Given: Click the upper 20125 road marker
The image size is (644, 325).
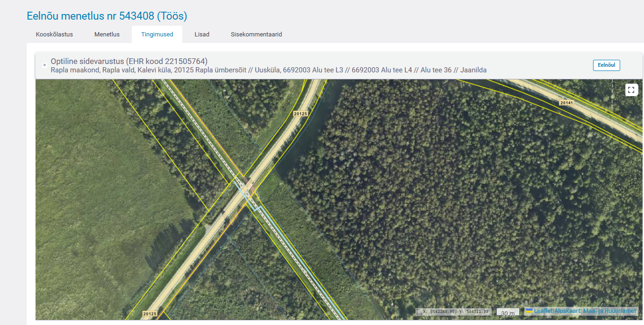Looking at the screenshot, I should coord(300,113).
